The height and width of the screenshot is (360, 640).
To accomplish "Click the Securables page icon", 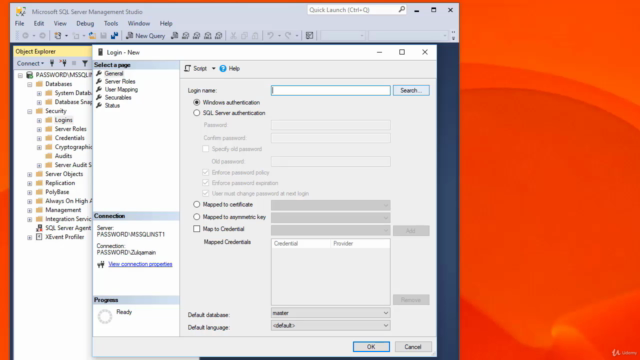I will pos(99,98).
